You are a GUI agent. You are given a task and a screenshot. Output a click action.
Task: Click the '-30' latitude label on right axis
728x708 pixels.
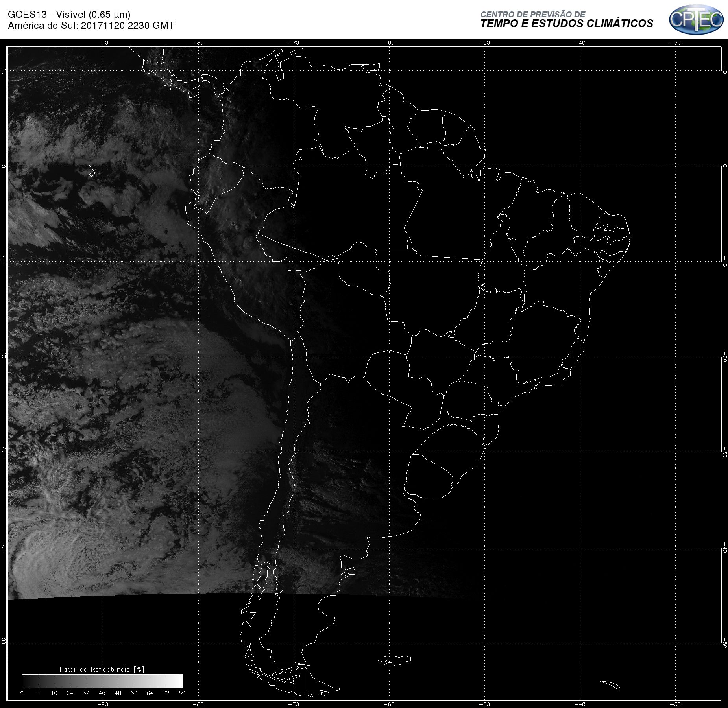724,452
